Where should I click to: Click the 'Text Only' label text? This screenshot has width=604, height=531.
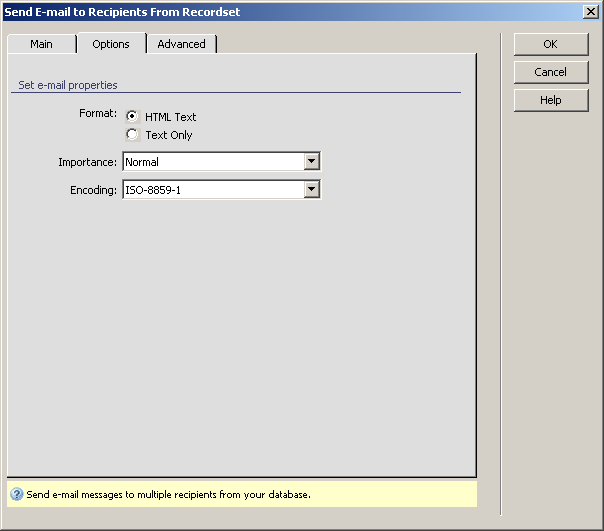[168, 135]
